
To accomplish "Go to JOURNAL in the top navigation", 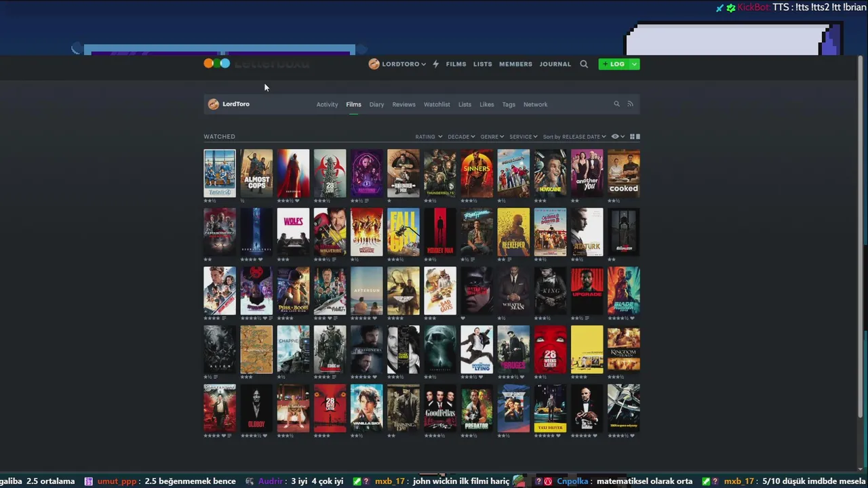I will tap(555, 64).
